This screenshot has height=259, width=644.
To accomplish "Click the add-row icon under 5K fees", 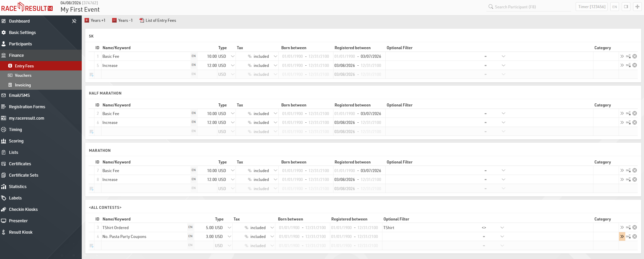I will pos(92,75).
